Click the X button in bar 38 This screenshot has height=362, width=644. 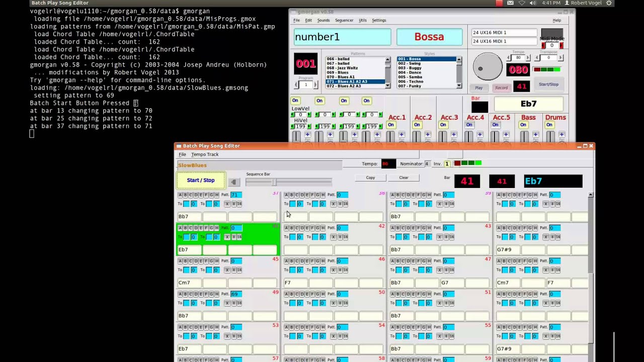coord(333,204)
